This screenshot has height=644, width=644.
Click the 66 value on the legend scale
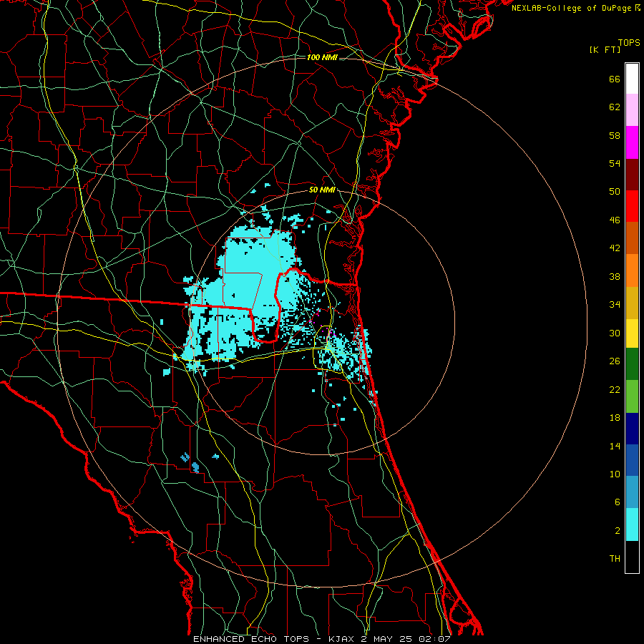[615, 79]
